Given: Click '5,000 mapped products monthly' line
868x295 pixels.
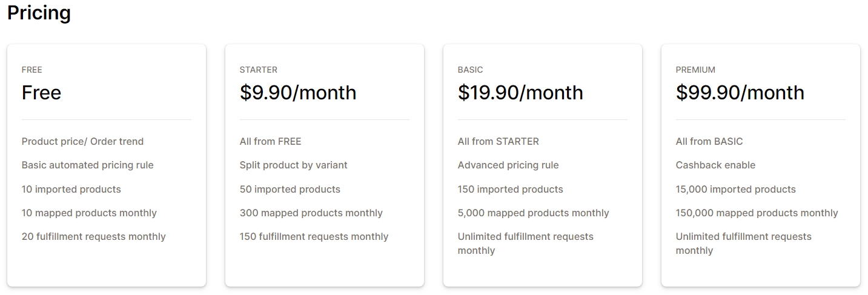Looking at the screenshot, I should point(533,213).
